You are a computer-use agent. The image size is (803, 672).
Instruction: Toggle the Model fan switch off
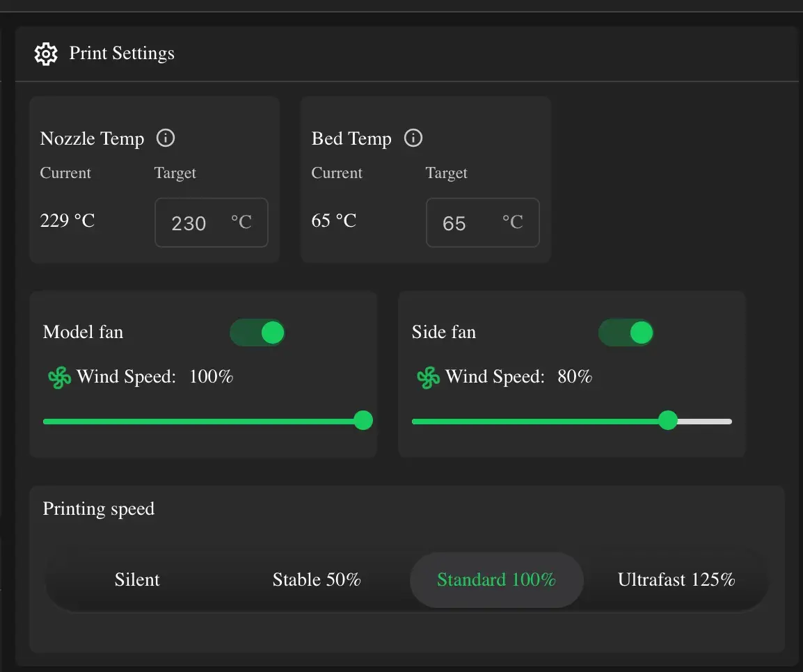pos(257,333)
